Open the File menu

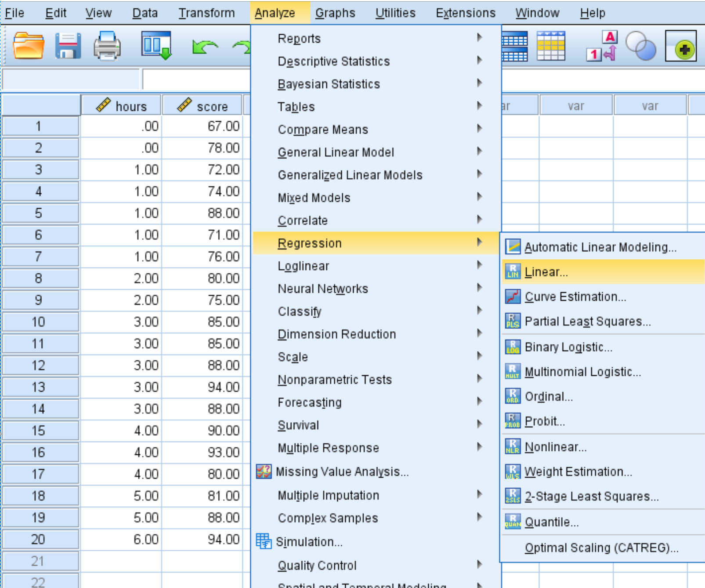14,13
